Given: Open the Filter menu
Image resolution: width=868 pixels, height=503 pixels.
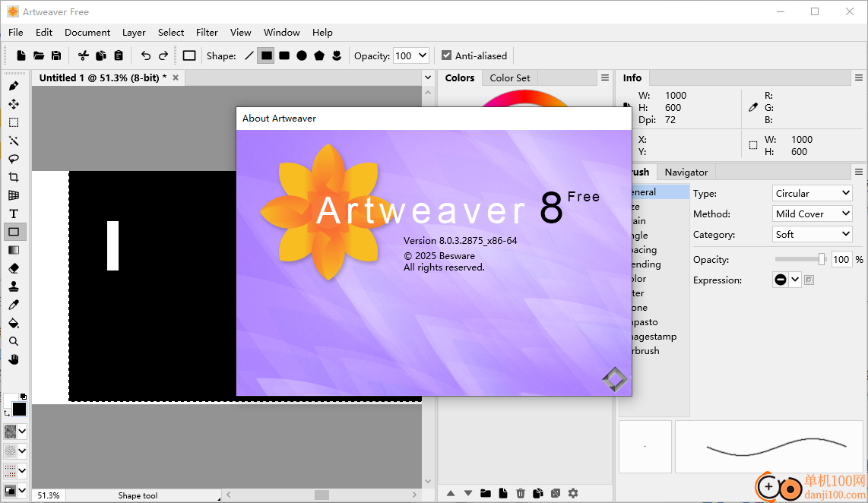Looking at the screenshot, I should [x=207, y=32].
